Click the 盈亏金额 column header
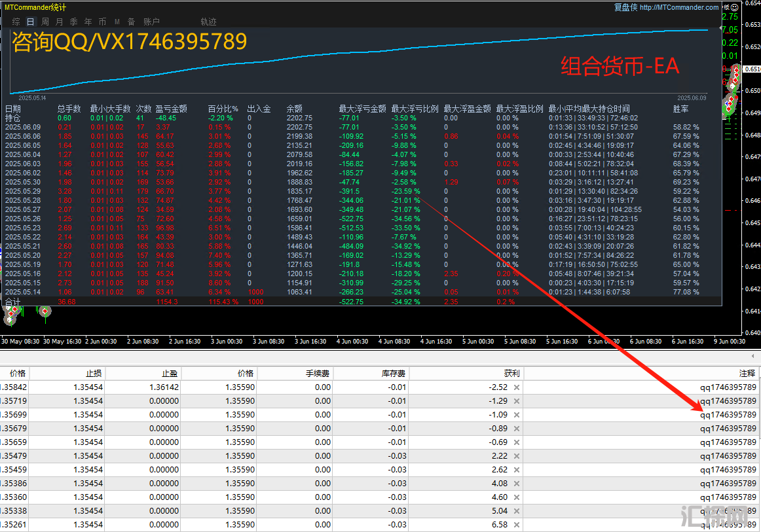This screenshot has width=761, height=532. (172, 109)
